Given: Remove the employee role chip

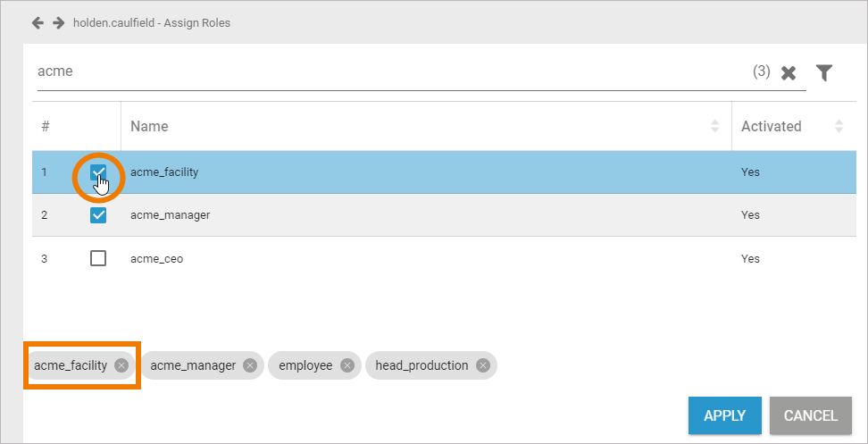Looking at the screenshot, I should point(347,365).
